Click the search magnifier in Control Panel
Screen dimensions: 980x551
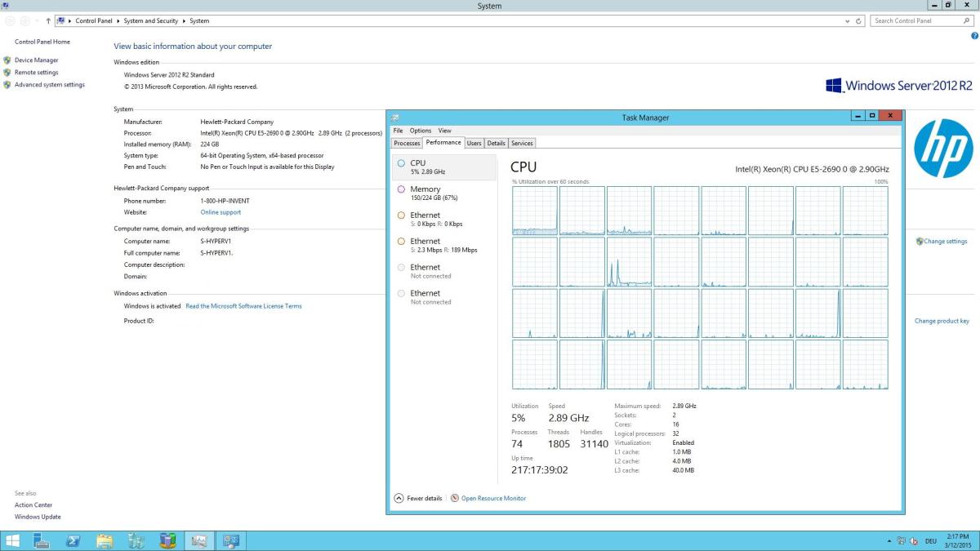968,20
